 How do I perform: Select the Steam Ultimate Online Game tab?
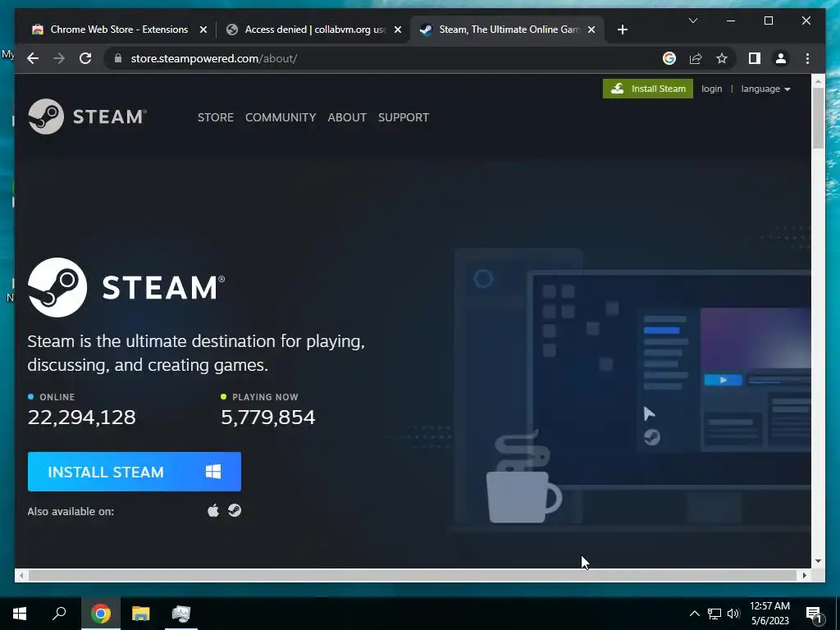click(x=508, y=30)
